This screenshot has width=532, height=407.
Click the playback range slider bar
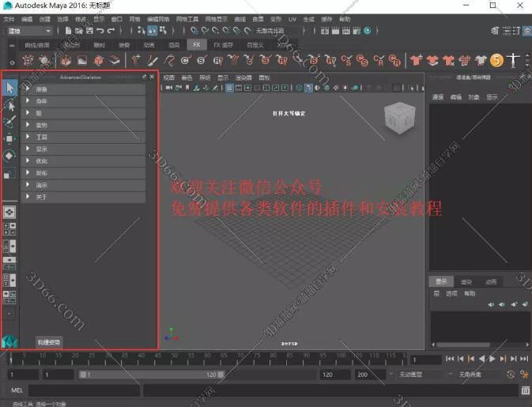click(x=152, y=375)
